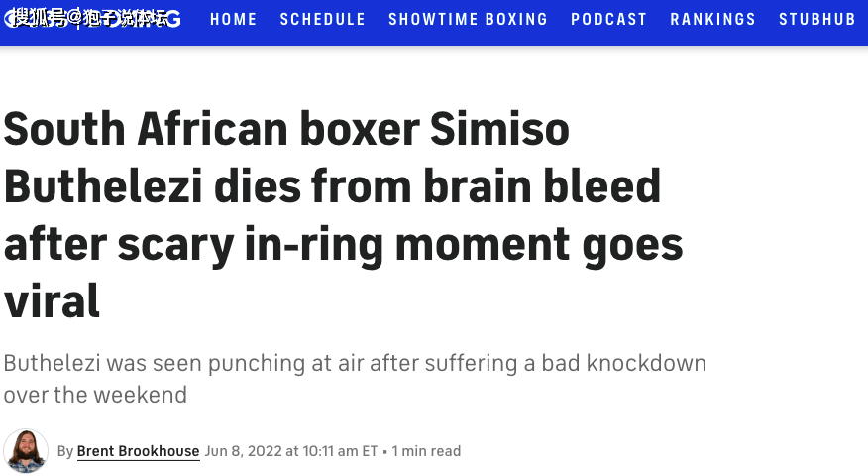This screenshot has height=476, width=868.
Task: Click the article headline about Simiso Buthelezi
Action: pos(343,215)
